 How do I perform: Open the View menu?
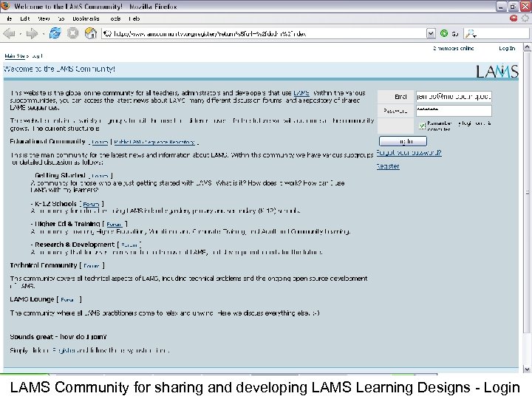click(44, 18)
